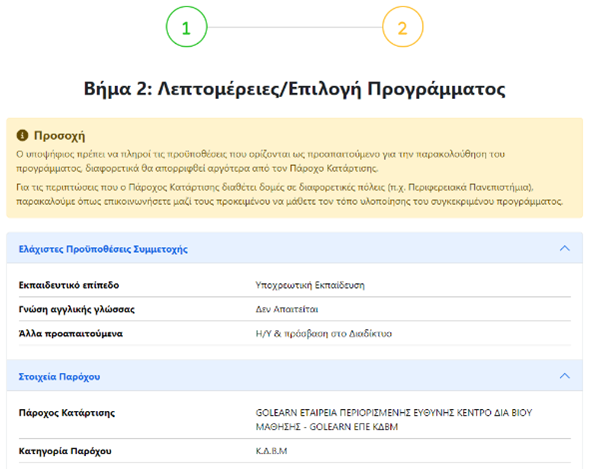Select the value Η/Υ & πρόσβαση στο Διαδίκτυο
This screenshot has height=469, width=592.
(x=324, y=334)
